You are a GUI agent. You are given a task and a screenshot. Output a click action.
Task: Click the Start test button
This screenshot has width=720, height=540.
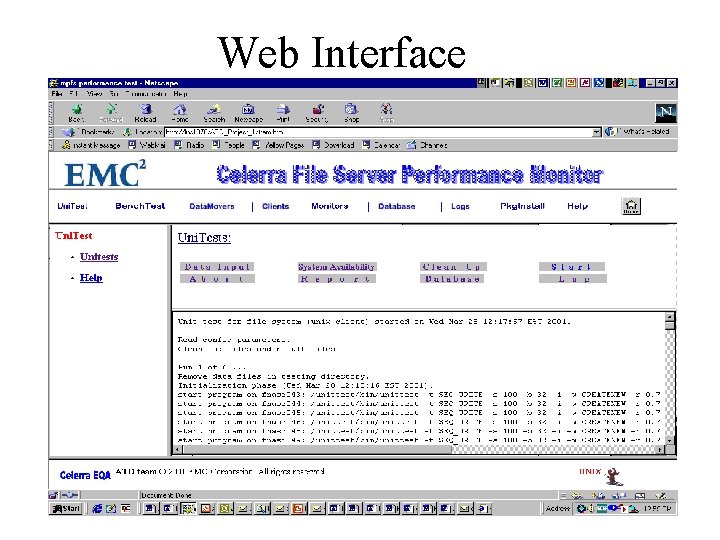click(x=572, y=267)
